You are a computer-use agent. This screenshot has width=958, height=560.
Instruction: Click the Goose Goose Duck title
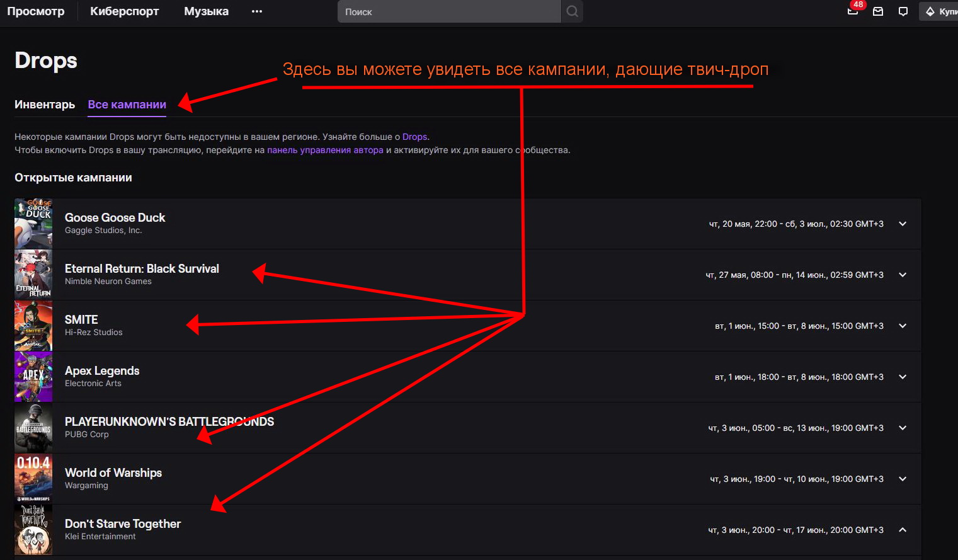coord(115,217)
